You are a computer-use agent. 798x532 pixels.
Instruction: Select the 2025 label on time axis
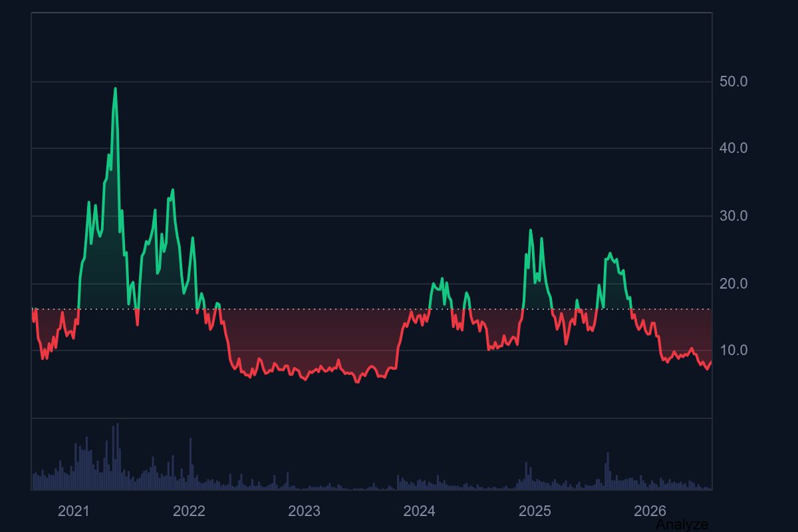[535, 511]
